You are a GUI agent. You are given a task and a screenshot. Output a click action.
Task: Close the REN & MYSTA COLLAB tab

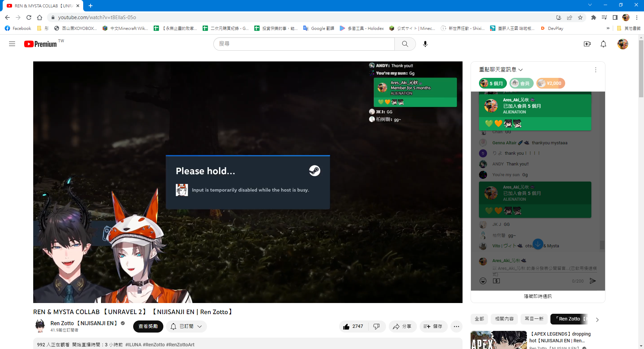point(78,6)
